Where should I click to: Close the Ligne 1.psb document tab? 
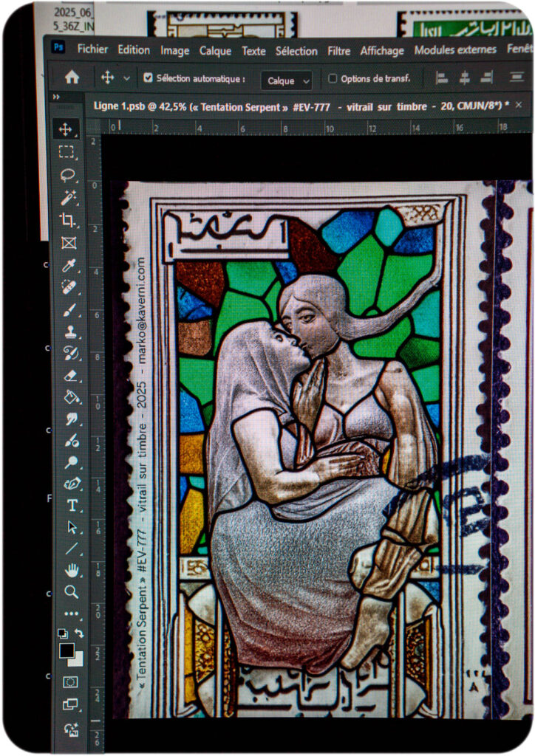coord(519,105)
